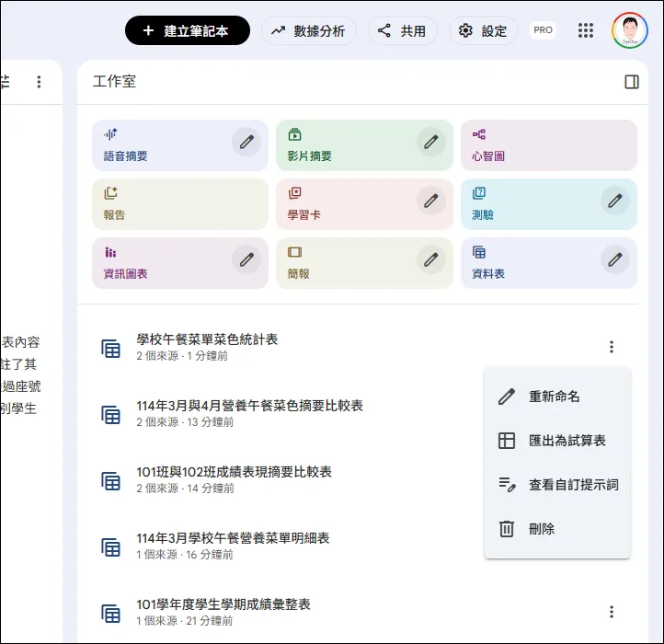Select 重新命名 rename from the menu
664x644 pixels.
(x=557, y=397)
